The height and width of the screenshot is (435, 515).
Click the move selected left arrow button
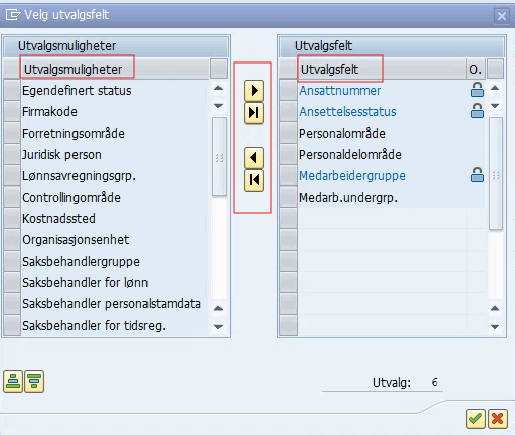pos(254,158)
